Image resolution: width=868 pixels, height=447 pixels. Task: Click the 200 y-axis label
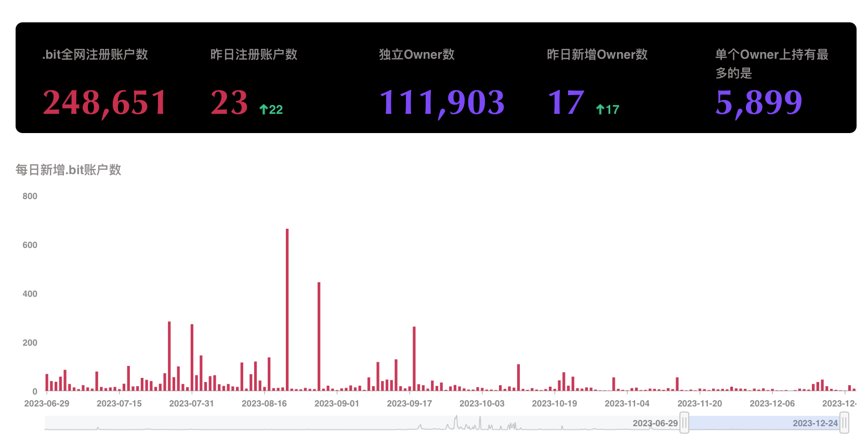click(x=30, y=343)
